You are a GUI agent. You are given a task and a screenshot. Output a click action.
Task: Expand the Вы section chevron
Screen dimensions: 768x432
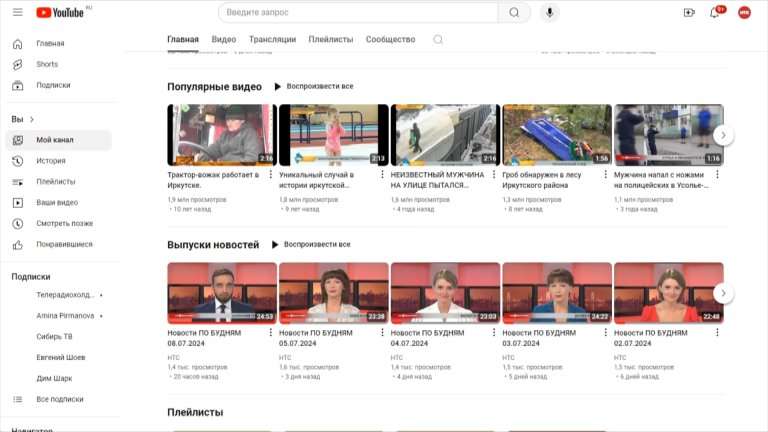click(x=32, y=120)
